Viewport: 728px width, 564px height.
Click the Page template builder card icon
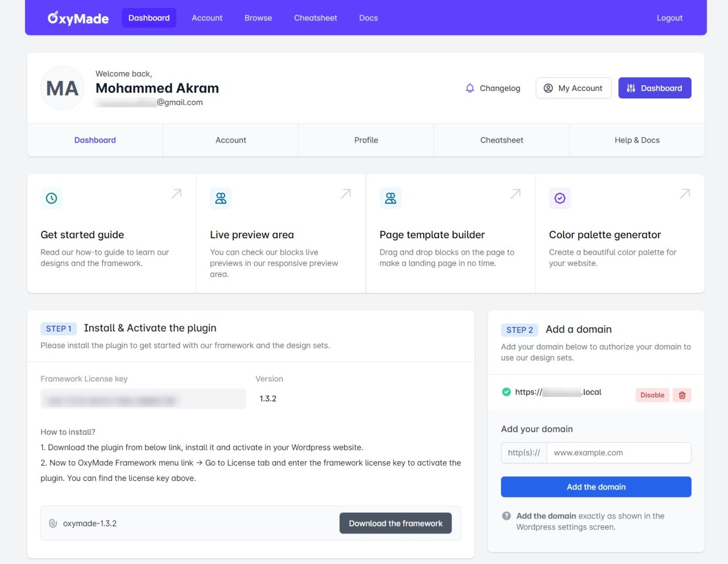click(390, 198)
